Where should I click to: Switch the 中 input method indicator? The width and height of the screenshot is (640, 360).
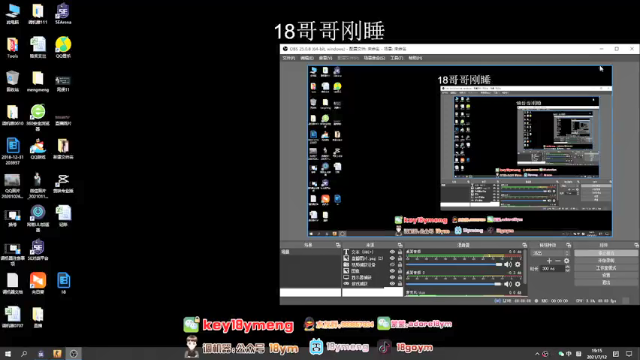point(569,354)
